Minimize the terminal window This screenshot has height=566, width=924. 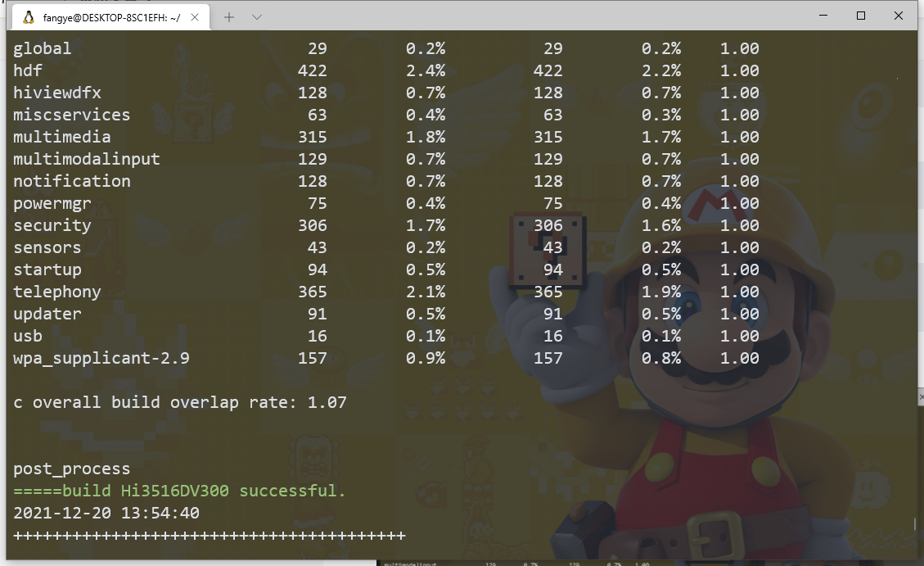pos(823,16)
